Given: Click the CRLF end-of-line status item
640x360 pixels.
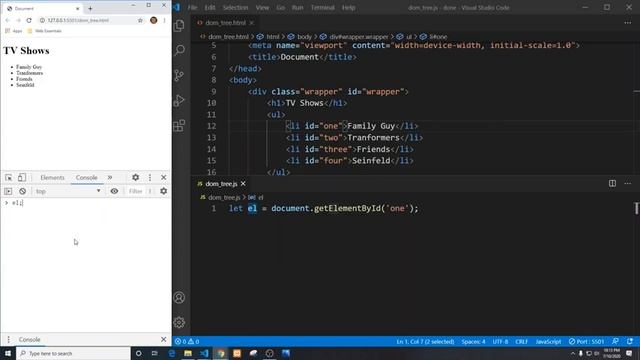Looking at the screenshot, I should (x=521, y=342).
